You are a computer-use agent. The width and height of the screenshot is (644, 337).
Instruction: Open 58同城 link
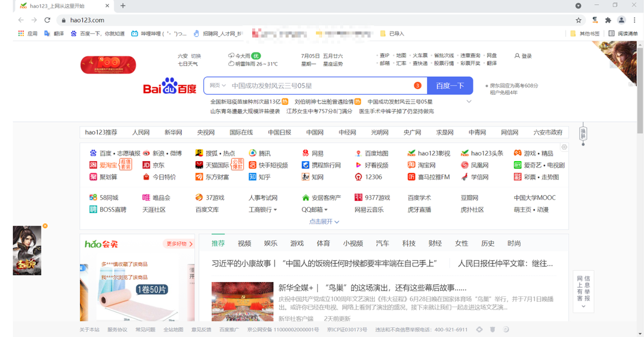pyautogui.click(x=104, y=197)
